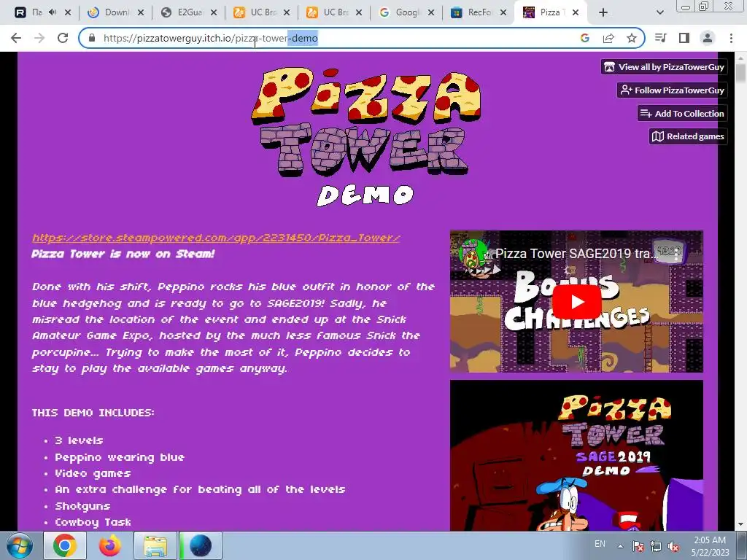Viewport: 747px width, 560px height.
Task: Expand the tab search dropdown arrow
Action: (659, 13)
